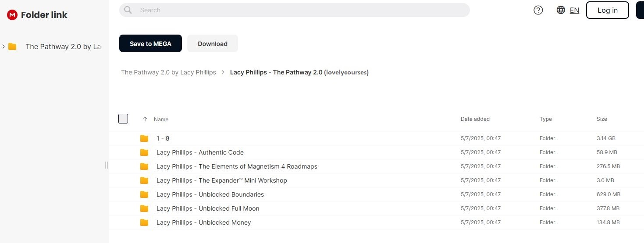Click the sidebar Pathway 2.0 folder icon
The height and width of the screenshot is (243, 644).
click(x=12, y=46)
